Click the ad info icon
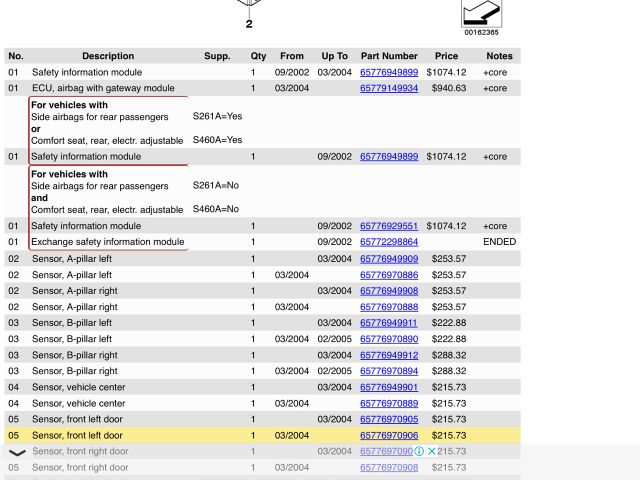640x480 pixels. click(x=419, y=451)
